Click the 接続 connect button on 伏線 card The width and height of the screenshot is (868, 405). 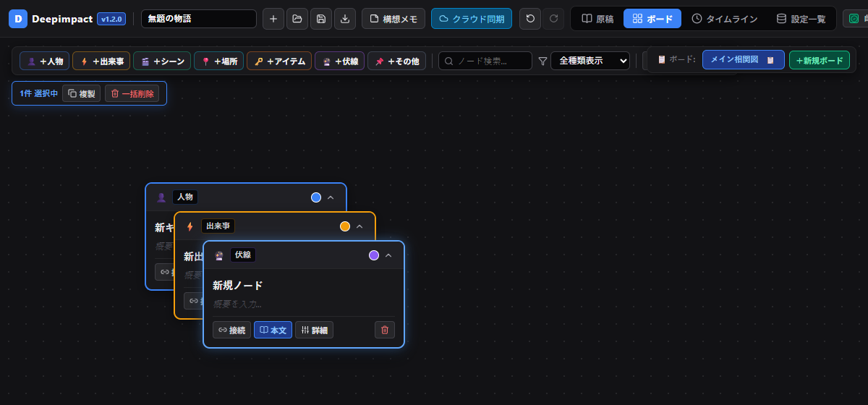[x=231, y=330]
